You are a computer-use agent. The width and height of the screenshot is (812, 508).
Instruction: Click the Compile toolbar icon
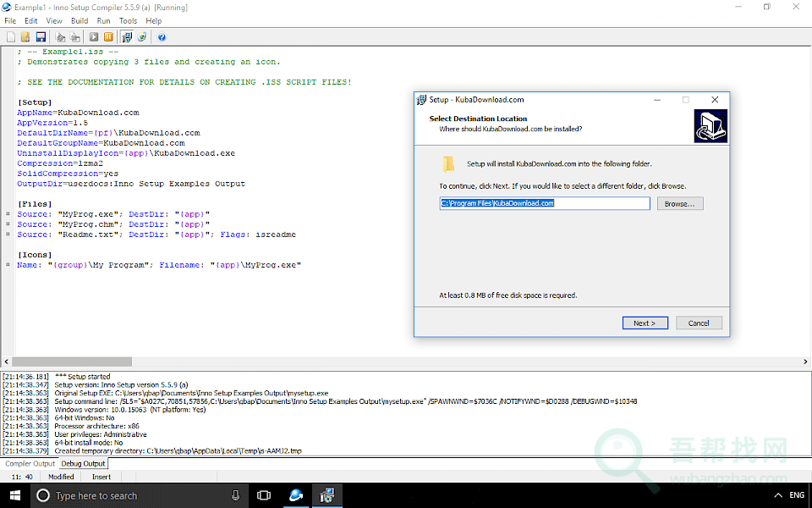[61, 37]
